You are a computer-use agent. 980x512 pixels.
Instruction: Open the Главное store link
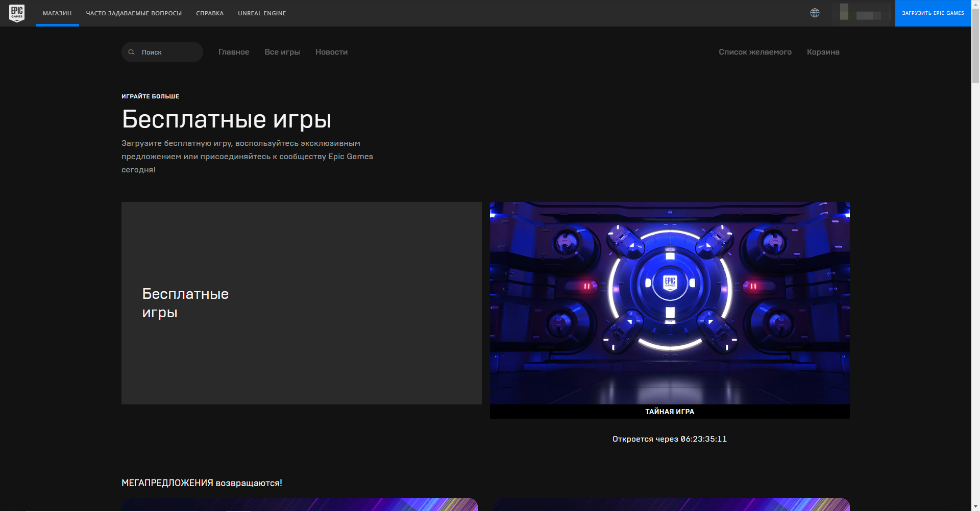234,52
